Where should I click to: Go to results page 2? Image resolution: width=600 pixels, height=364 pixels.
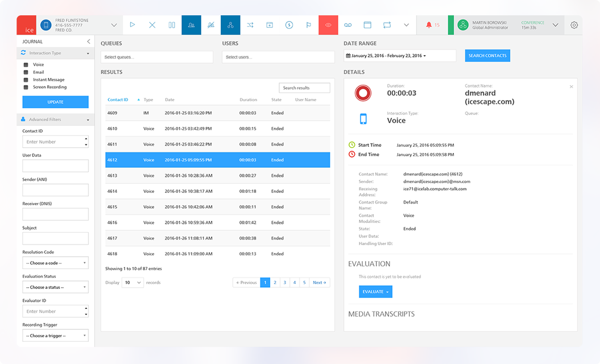tap(275, 283)
